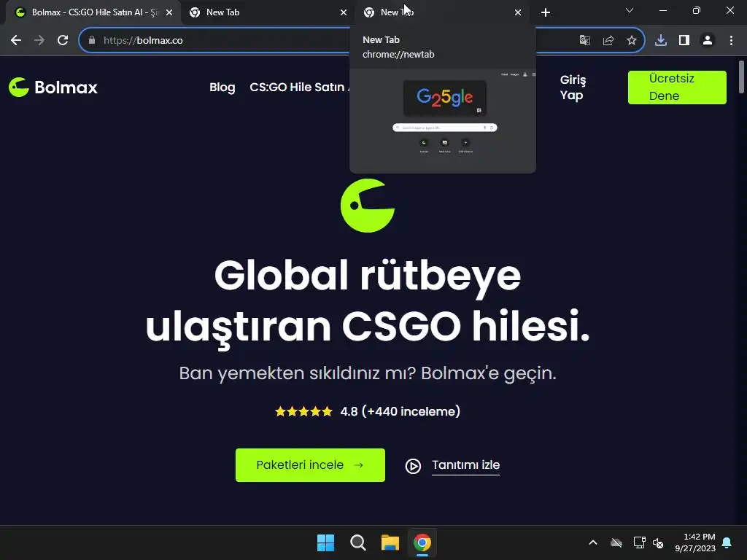Click the page vertical scrollbar thumb

(x=741, y=76)
